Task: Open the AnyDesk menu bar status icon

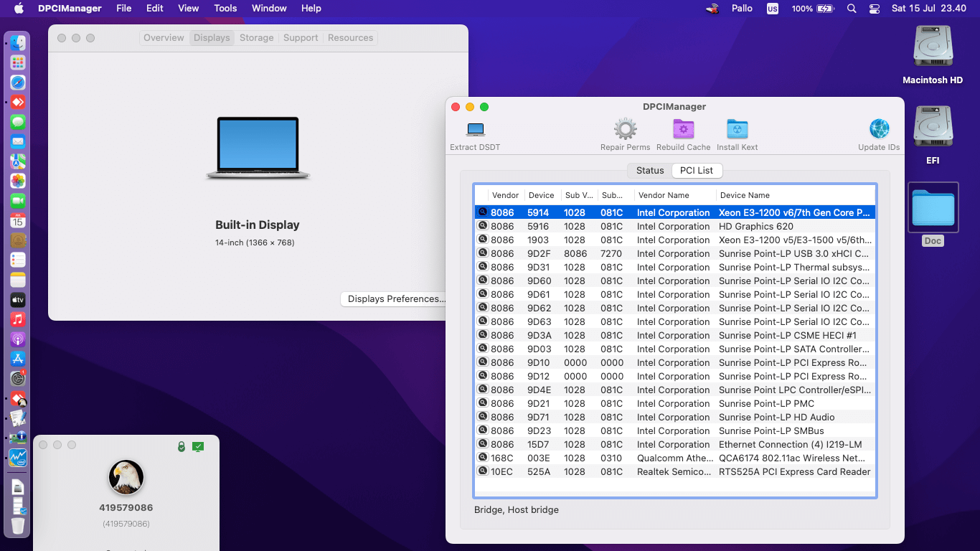Action: pos(712,9)
